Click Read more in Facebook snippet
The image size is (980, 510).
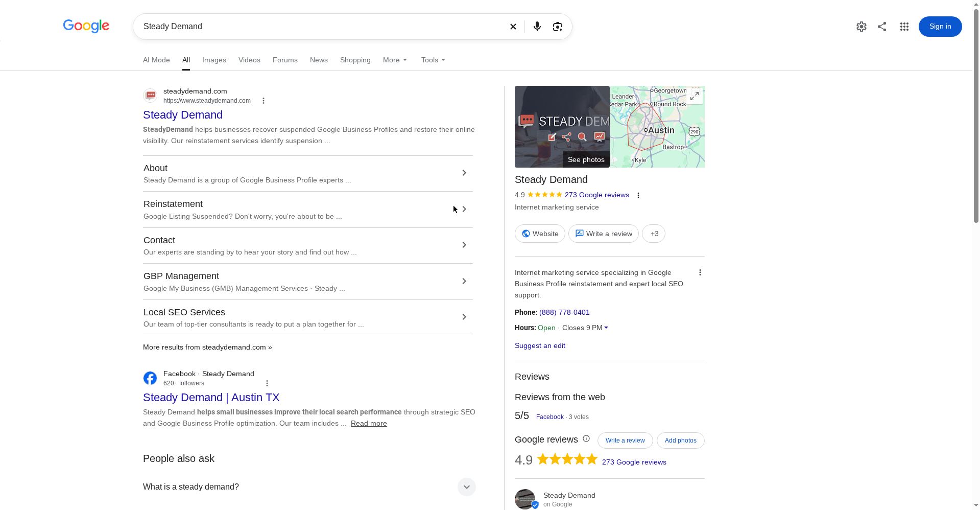click(369, 424)
